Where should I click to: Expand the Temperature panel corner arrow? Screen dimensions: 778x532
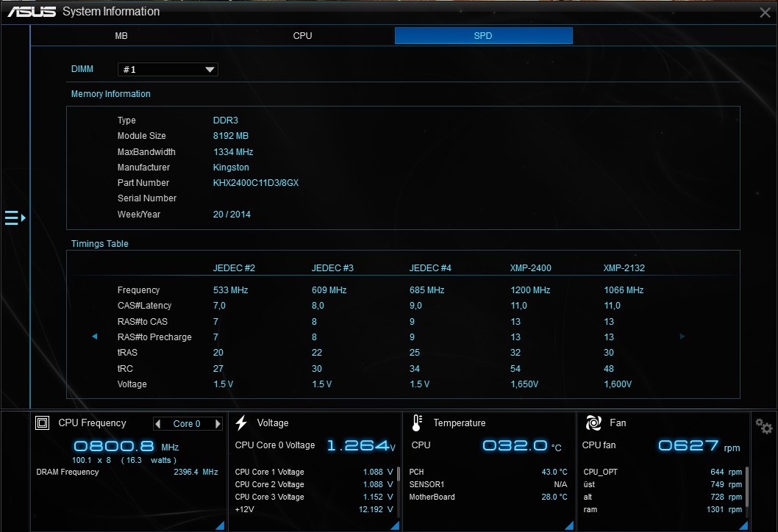tap(568, 525)
